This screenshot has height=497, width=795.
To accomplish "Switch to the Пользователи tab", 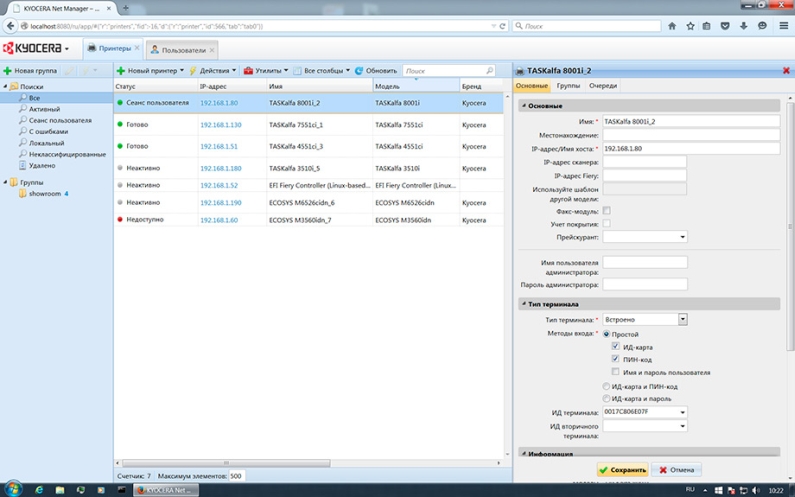I will click(x=182, y=49).
